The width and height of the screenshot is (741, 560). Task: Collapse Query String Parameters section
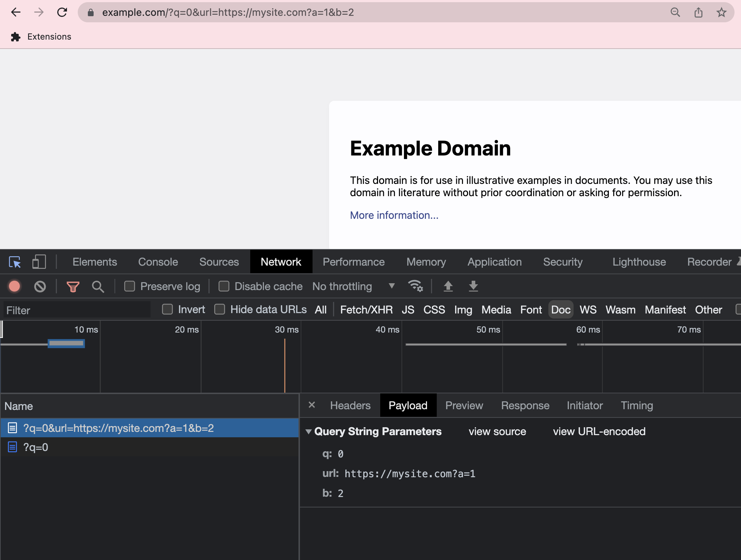click(309, 432)
